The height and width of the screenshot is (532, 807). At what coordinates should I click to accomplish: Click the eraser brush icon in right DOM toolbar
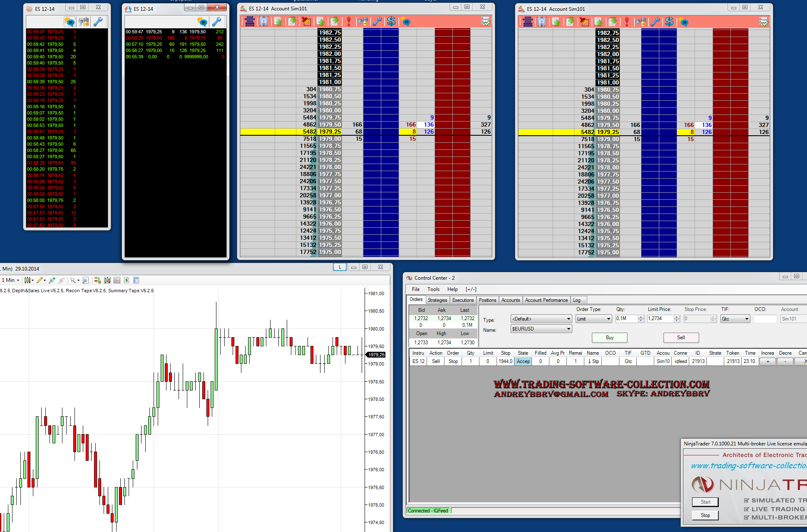(x=584, y=22)
